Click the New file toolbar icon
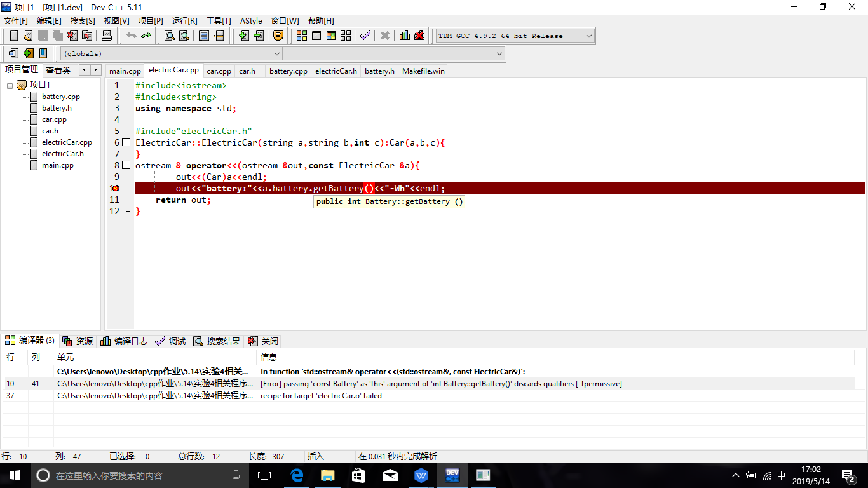Screen dimensions: 868x488 pyautogui.click(x=13, y=36)
